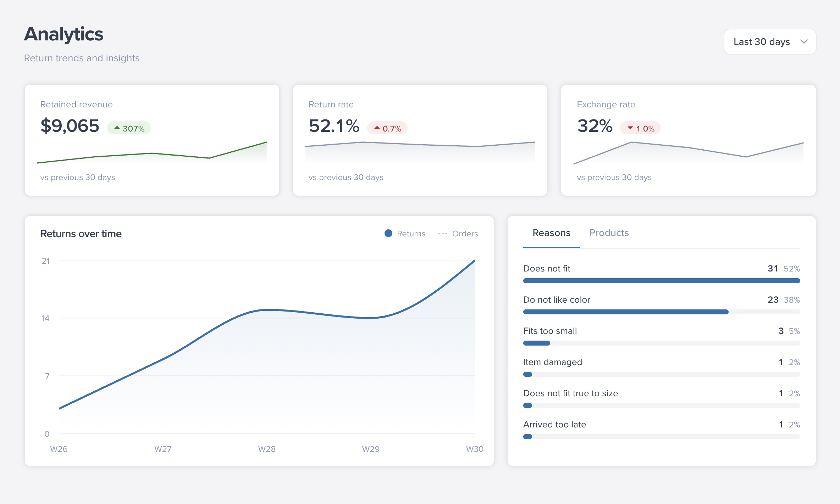This screenshot has width=840, height=504.
Task: Click the 'Item damaged' reason label
Action: pos(553,362)
